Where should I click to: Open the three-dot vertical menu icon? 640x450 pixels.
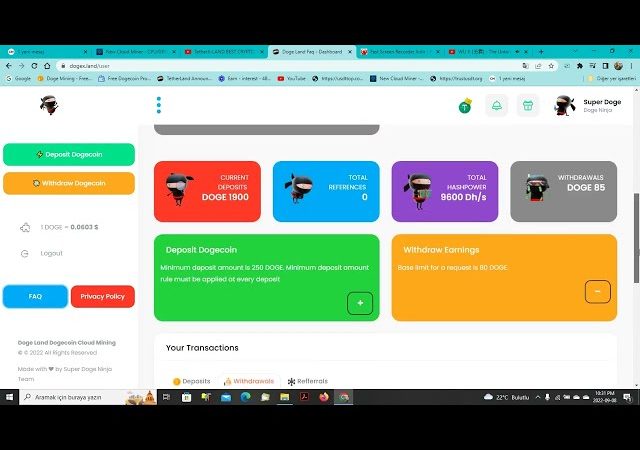point(158,105)
